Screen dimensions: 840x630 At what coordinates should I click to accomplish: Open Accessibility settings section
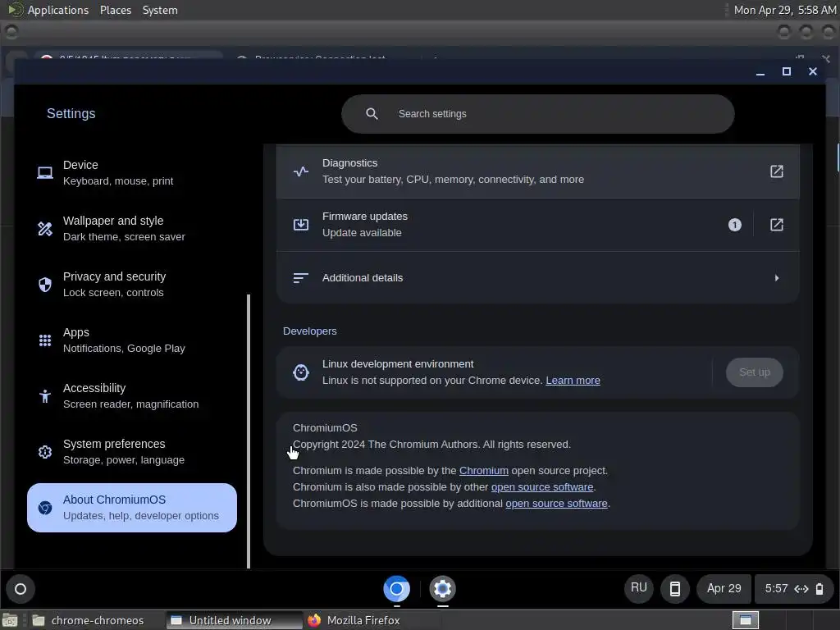(132, 395)
